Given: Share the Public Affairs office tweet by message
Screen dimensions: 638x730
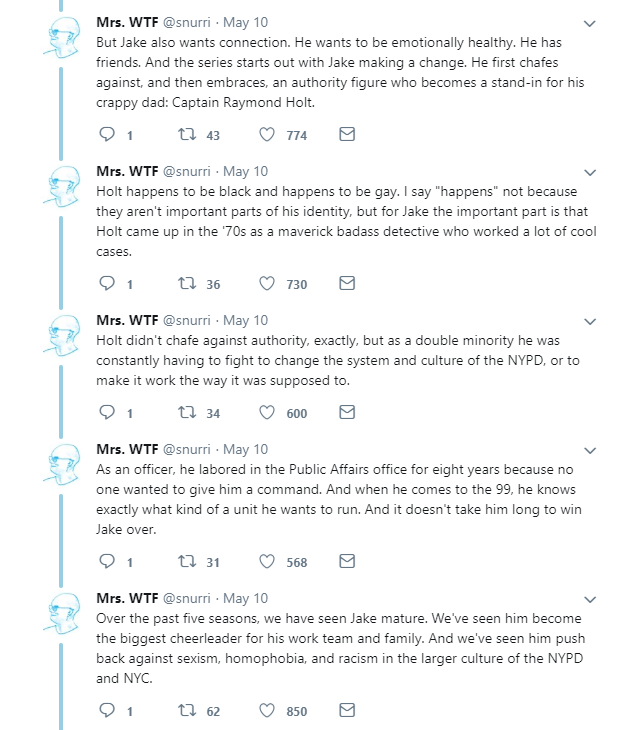Looking at the screenshot, I should [347, 562].
